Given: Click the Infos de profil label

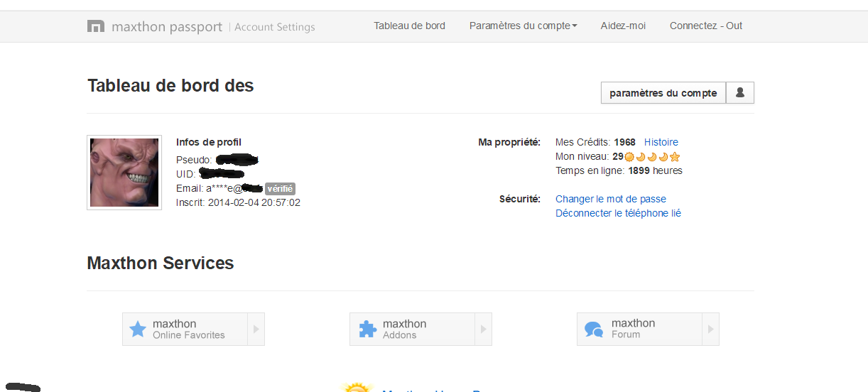Looking at the screenshot, I should click(209, 142).
